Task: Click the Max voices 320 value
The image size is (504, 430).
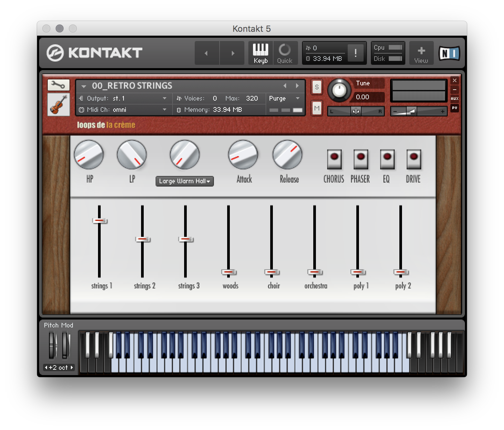Action: pos(252,98)
